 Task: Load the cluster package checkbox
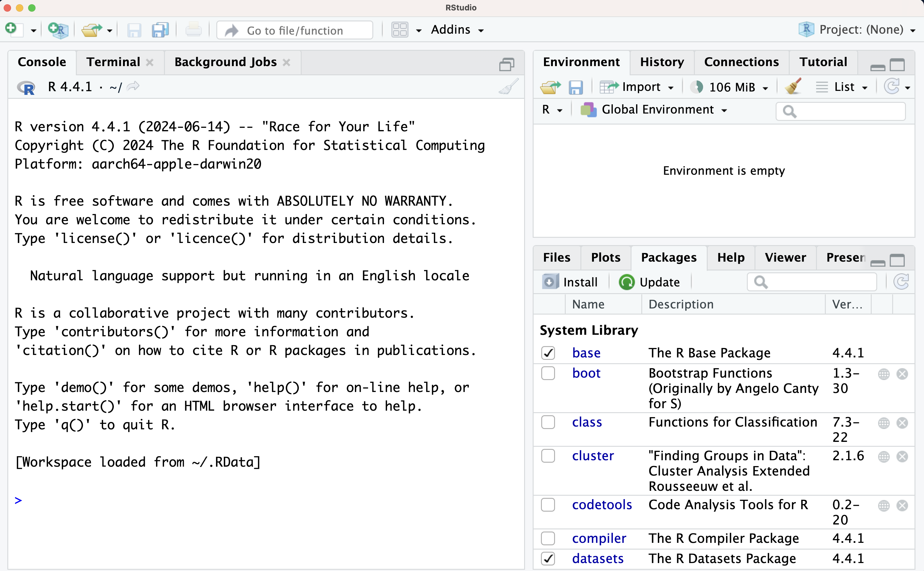[548, 456]
